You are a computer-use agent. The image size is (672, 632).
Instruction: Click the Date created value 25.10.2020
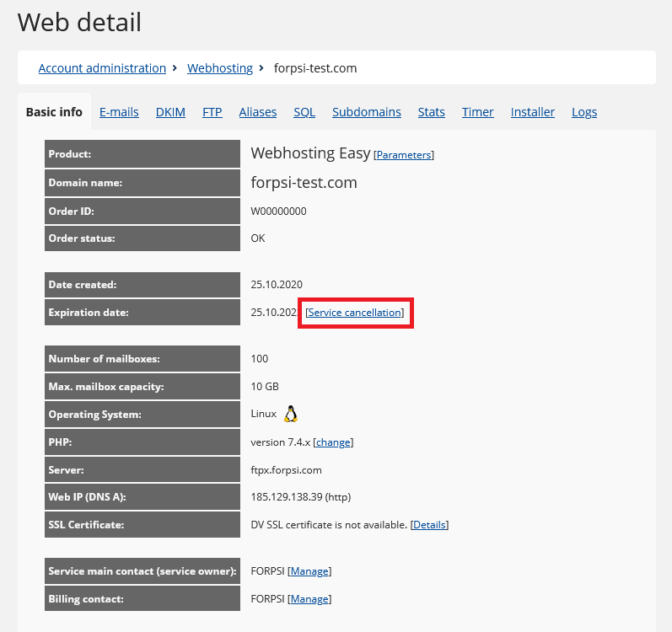coord(277,285)
